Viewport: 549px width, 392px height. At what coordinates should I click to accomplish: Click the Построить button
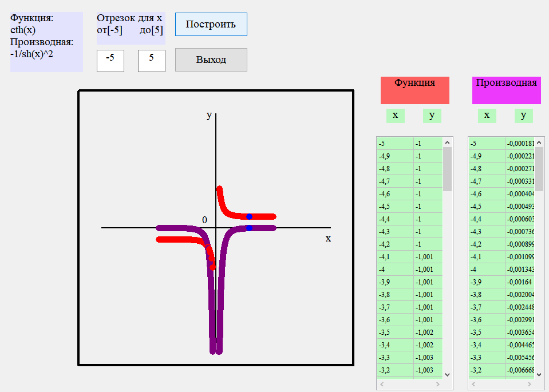[x=211, y=25]
